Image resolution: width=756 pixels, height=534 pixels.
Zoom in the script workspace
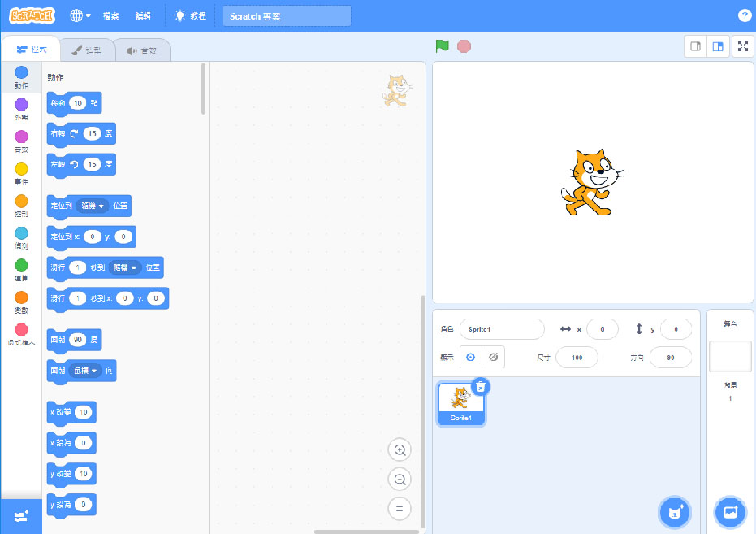[400, 450]
